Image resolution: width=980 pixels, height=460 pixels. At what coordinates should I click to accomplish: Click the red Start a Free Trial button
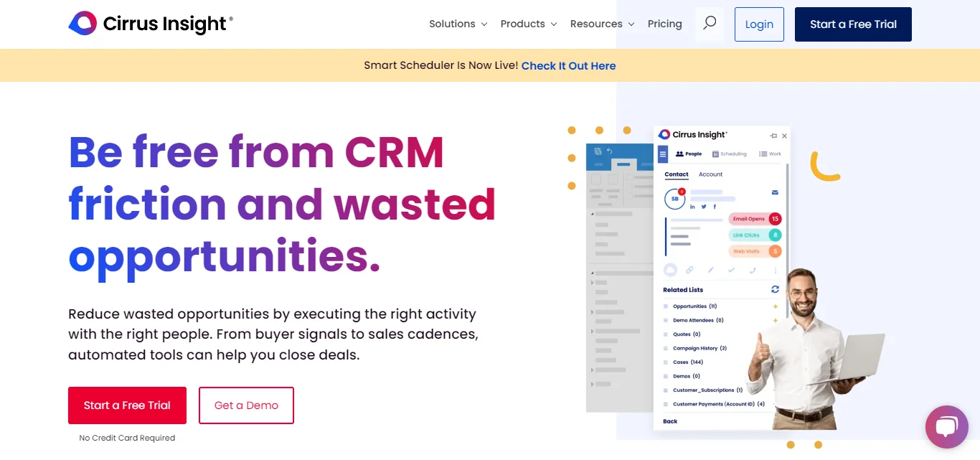click(127, 405)
